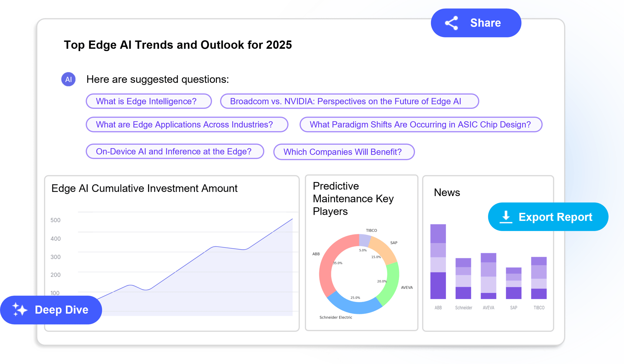Click the AVEVA stacked bar in News chart
Viewport: 624px width, 364px height.
[489, 276]
